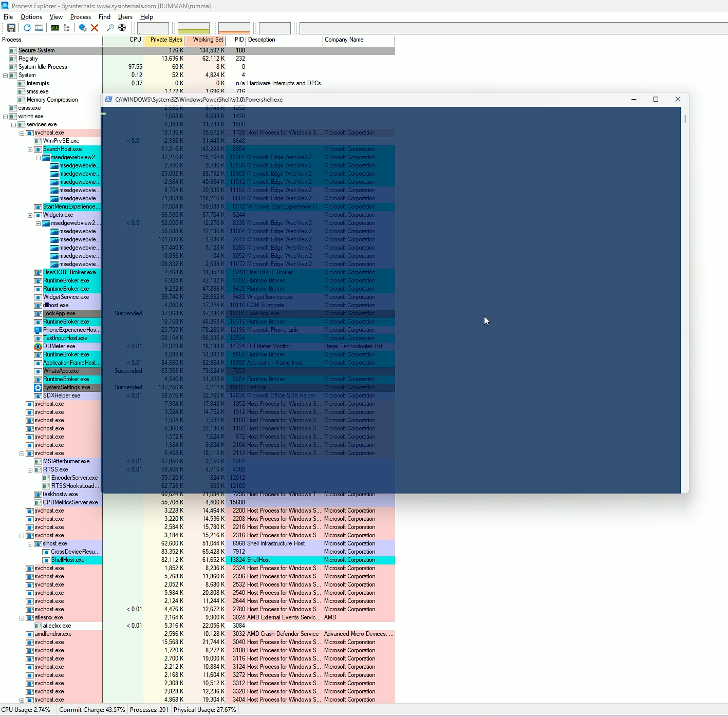Screen dimensions: 728x717
Task: Click the Widgets.exe process icon
Action: pos(38,215)
